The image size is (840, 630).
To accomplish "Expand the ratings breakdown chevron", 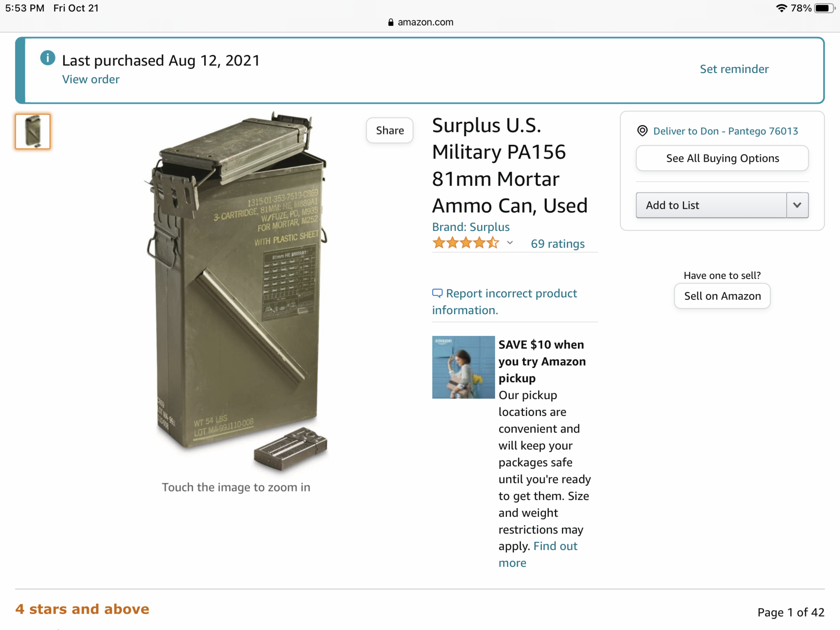I will [x=510, y=243].
